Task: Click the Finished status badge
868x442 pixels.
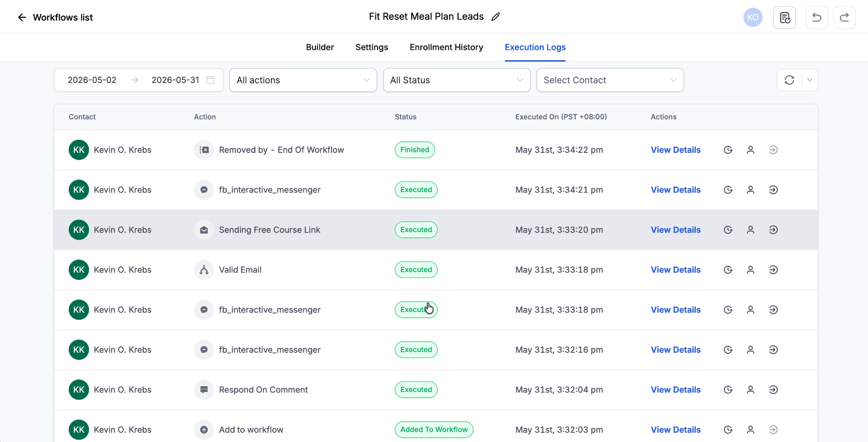Action: point(415,150)
